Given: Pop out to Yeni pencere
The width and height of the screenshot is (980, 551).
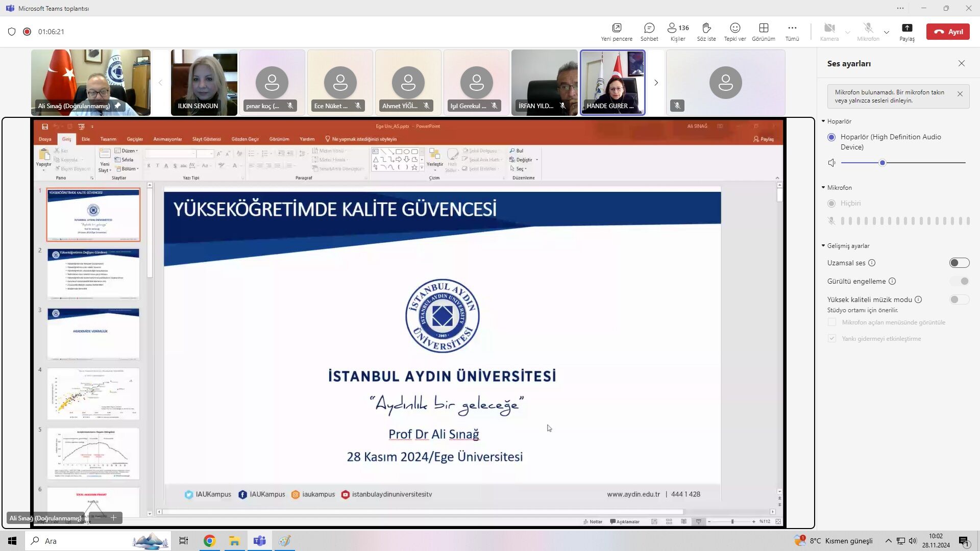Looking at the screenshot, I should 617,32.
